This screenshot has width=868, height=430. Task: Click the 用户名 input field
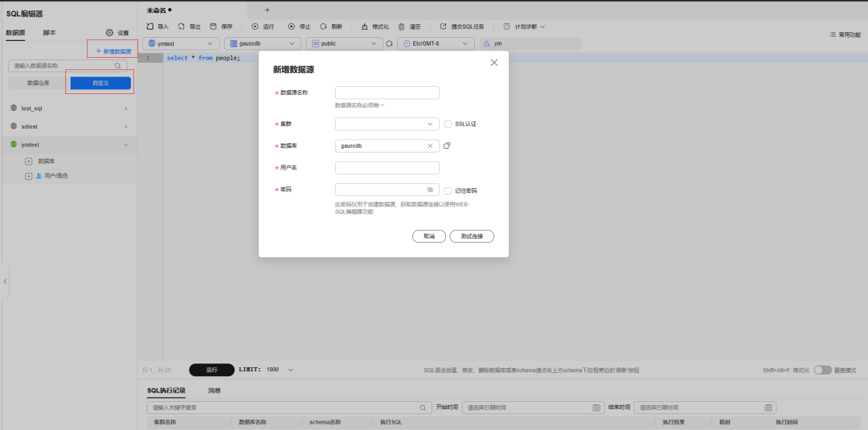[x=387, y=168]
